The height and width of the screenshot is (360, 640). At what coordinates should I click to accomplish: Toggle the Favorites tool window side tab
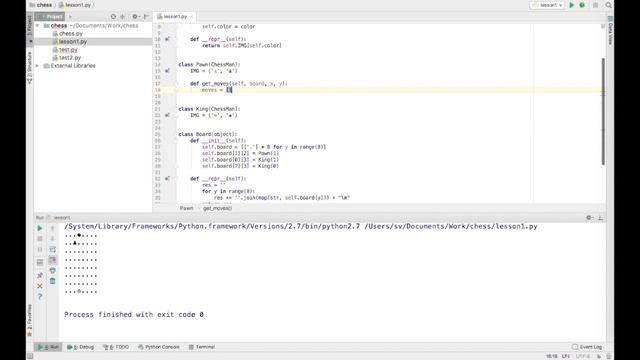click(29, 320)
